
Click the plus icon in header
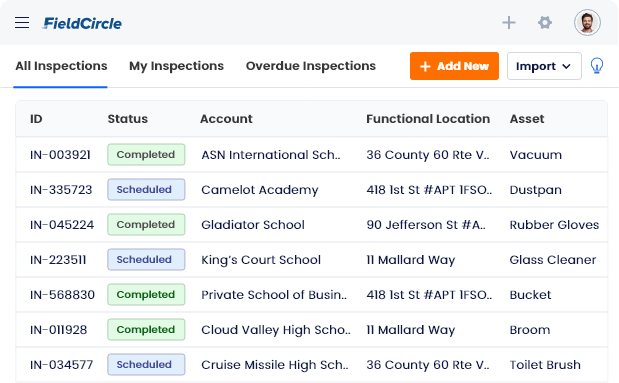(509, 23)
